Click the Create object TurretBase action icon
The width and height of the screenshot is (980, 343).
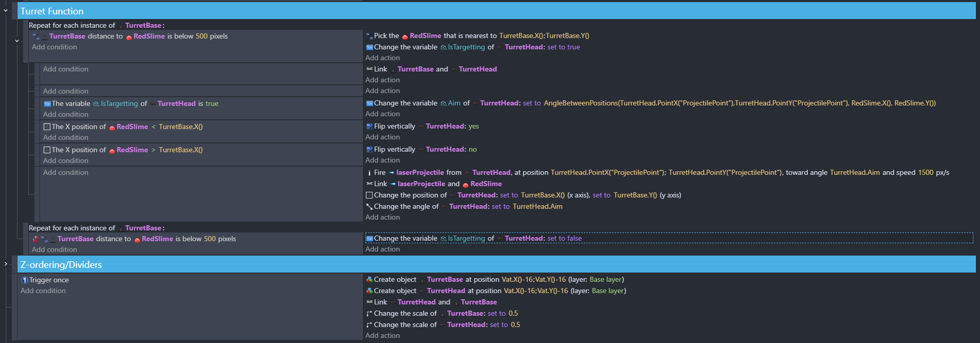[x=369, y=280]
